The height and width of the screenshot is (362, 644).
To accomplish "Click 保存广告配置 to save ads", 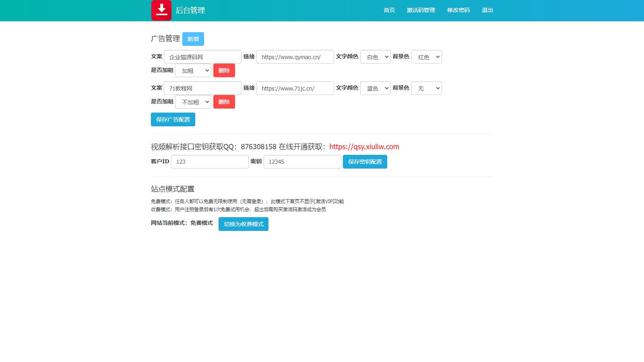I will pyautogui.click(x=173, y=119).
